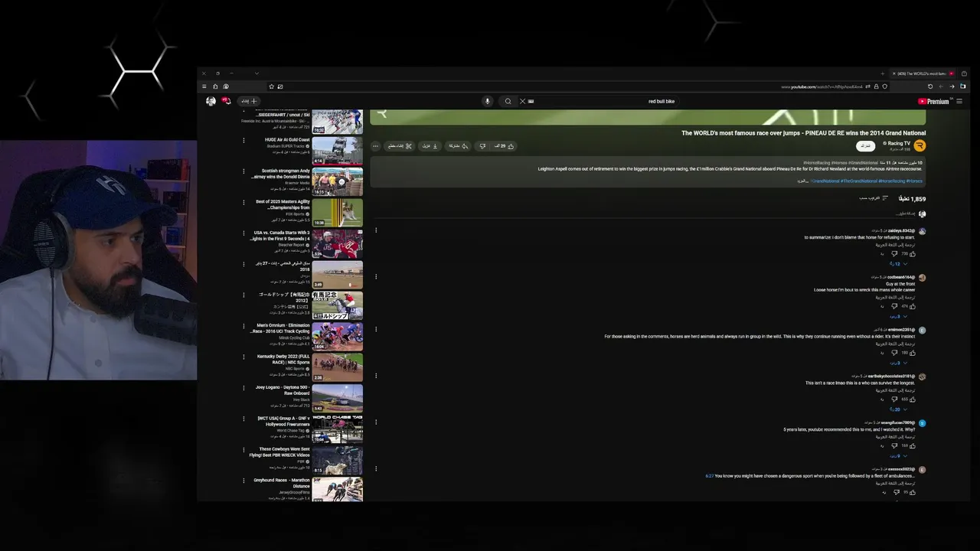
Task: Open the Racing TV channel avatar
Action: pyautogui.click(x=920, y=145)
